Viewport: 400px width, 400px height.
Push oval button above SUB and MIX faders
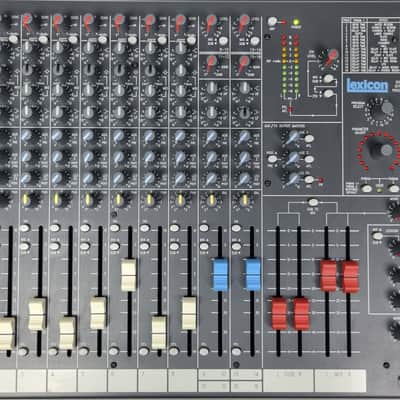(313, 202)
